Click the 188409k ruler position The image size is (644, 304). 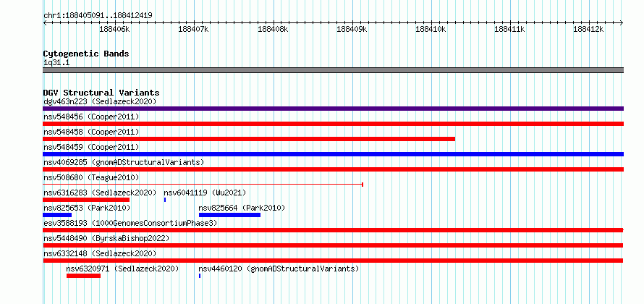[352, 29]
